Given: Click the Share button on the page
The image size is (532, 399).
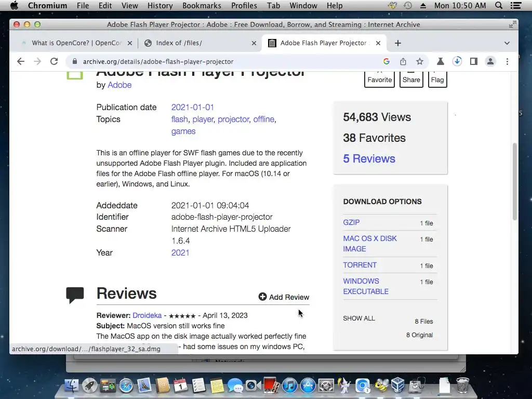Looking at the screenshot, I should pos(411,79).
